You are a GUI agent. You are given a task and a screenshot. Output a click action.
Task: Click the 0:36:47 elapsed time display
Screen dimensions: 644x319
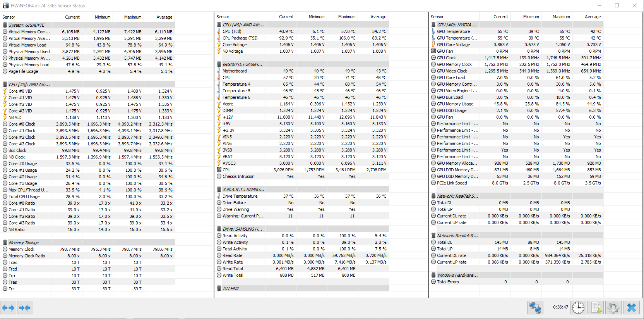[x=560, y=307]
